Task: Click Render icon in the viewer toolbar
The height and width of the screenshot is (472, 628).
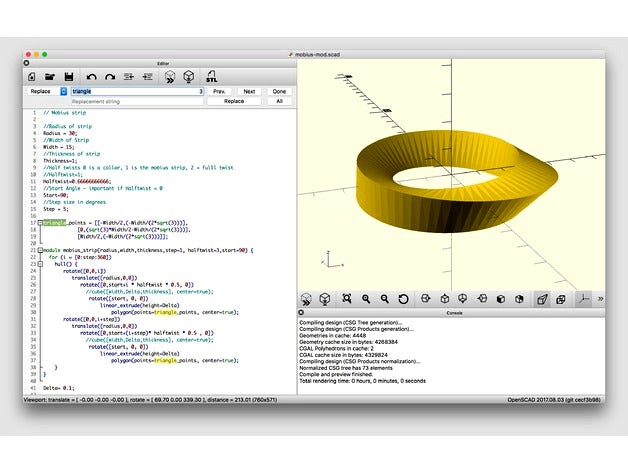Action: [325, 299]
